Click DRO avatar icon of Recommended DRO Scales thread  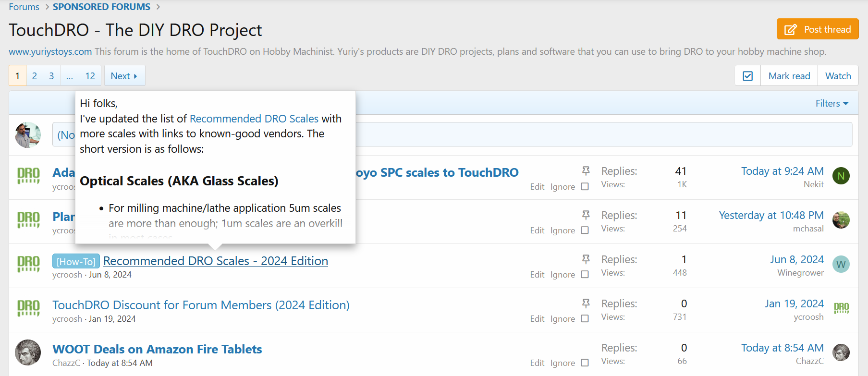[28, 264]
